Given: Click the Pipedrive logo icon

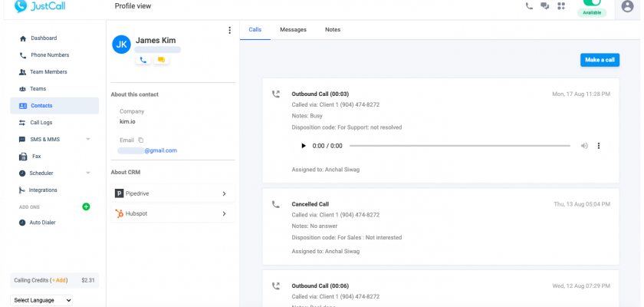Looking at the screenshot, I should coord(119,193).
